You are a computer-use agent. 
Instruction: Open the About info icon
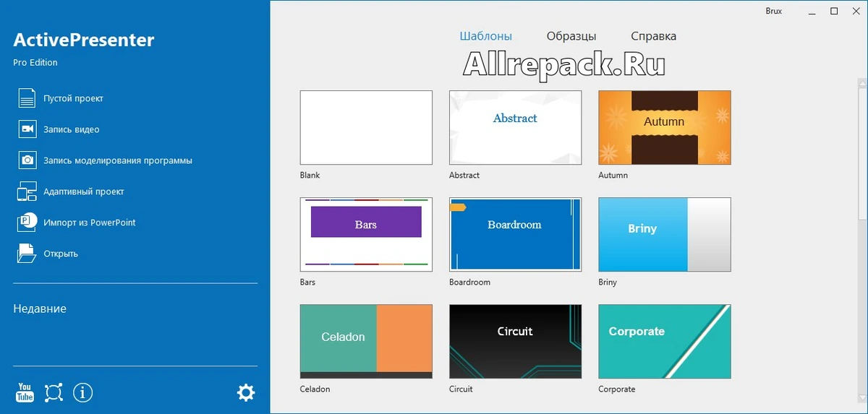pyautogui.click(x=83, y=392)
